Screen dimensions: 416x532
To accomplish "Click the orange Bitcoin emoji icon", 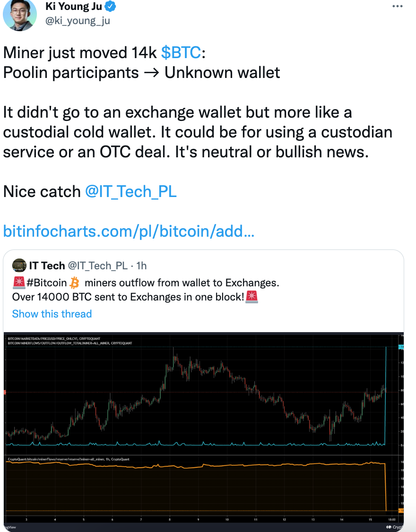I will point(75,283).
